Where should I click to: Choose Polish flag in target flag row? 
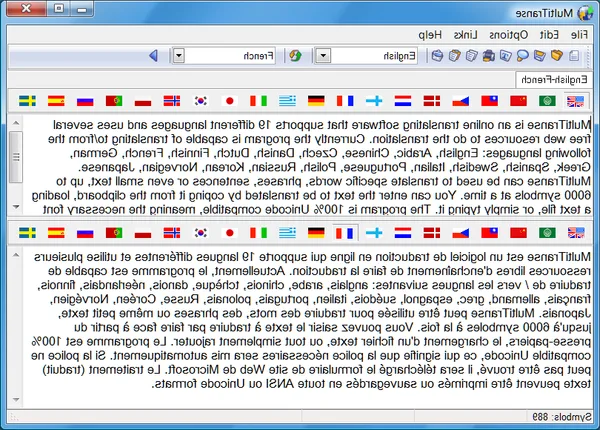(143, 233)
